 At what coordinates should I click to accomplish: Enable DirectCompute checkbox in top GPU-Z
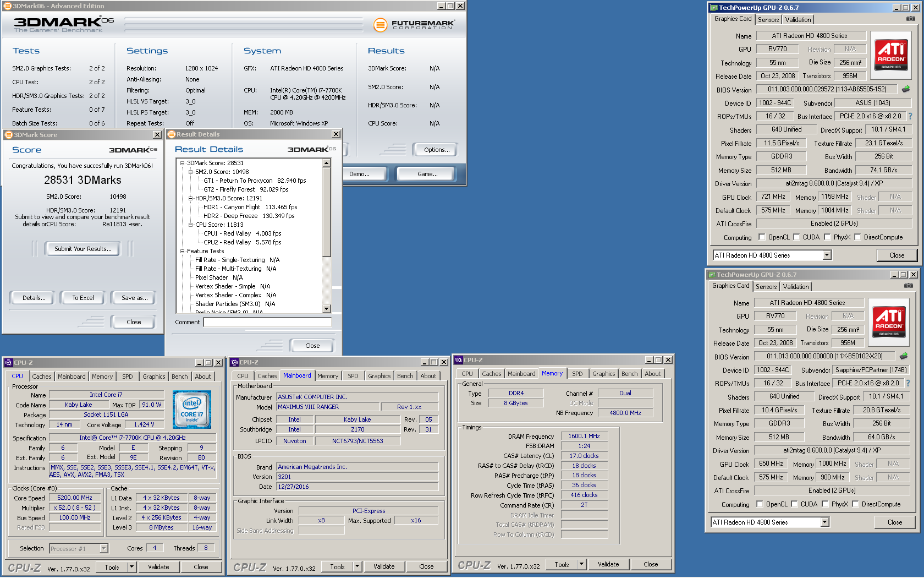[857, 237]
